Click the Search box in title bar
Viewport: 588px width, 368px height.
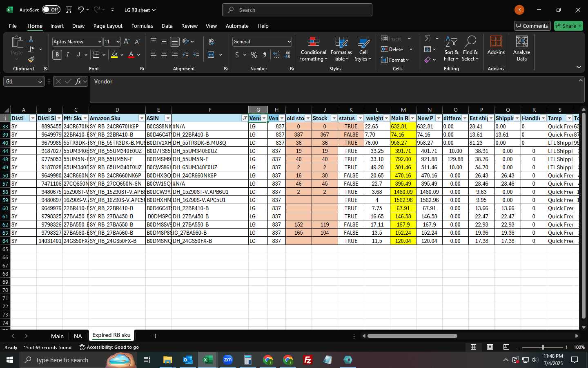click(x=297, y=10)
